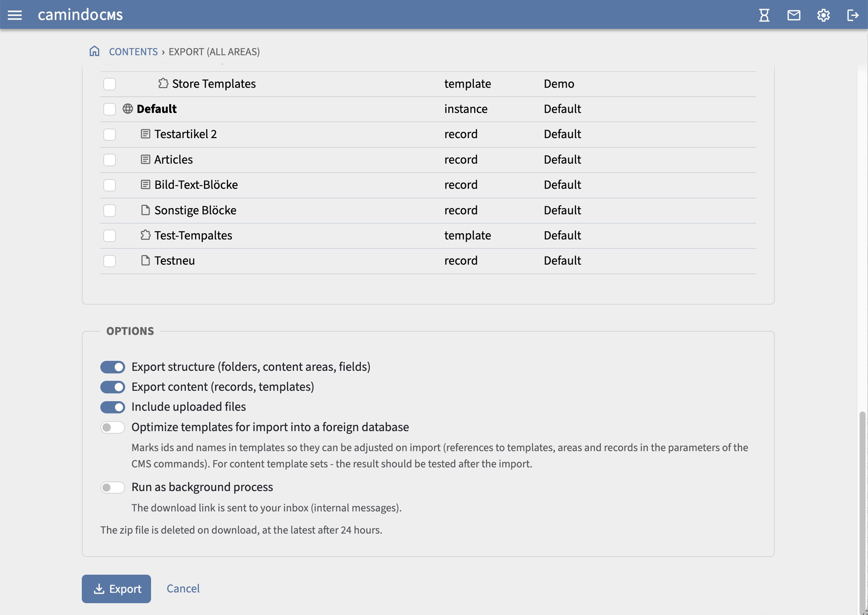868x615 pixels.
Task: Open the mail inbox icon
Action: 794,15
